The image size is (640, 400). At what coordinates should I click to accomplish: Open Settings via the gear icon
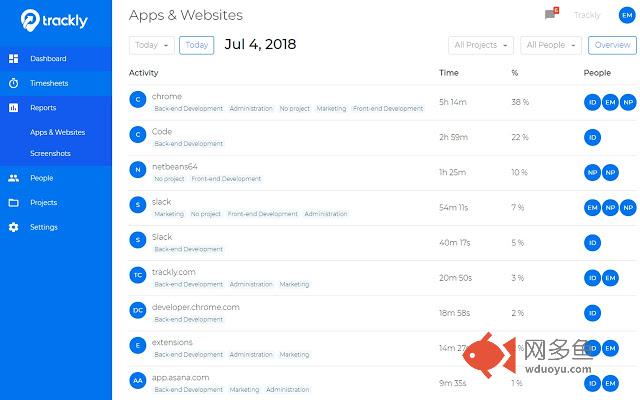point(13,227)
